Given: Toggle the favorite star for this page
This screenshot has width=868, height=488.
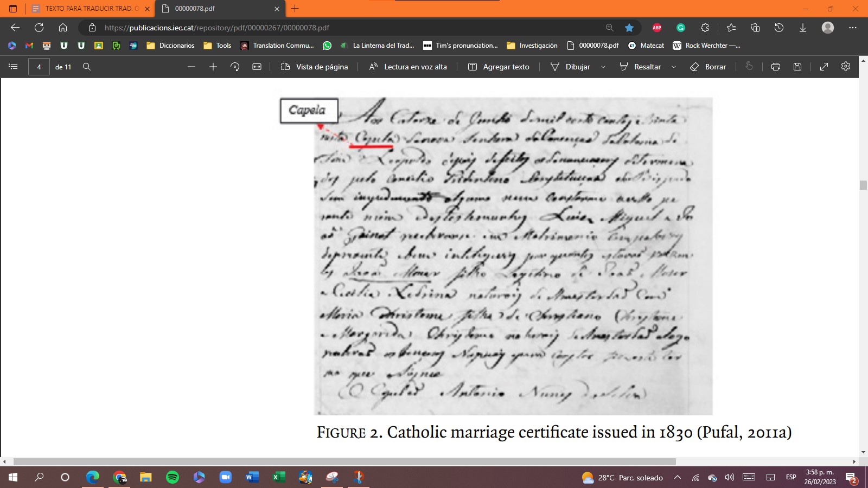Looking at the screenshot, I should [x=629, y=28].
